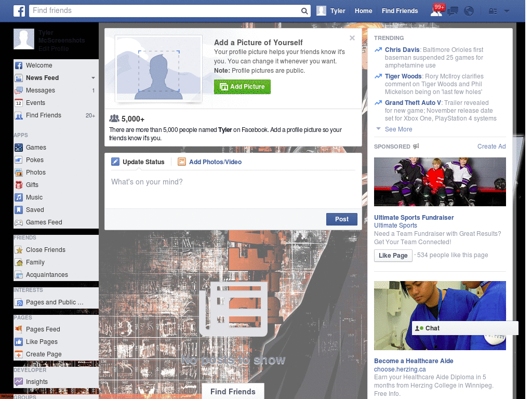Viewport: 532px width, 399px height.
Task: Click the Family house icon
Action: pyautogui.click(x=19, y=262)
